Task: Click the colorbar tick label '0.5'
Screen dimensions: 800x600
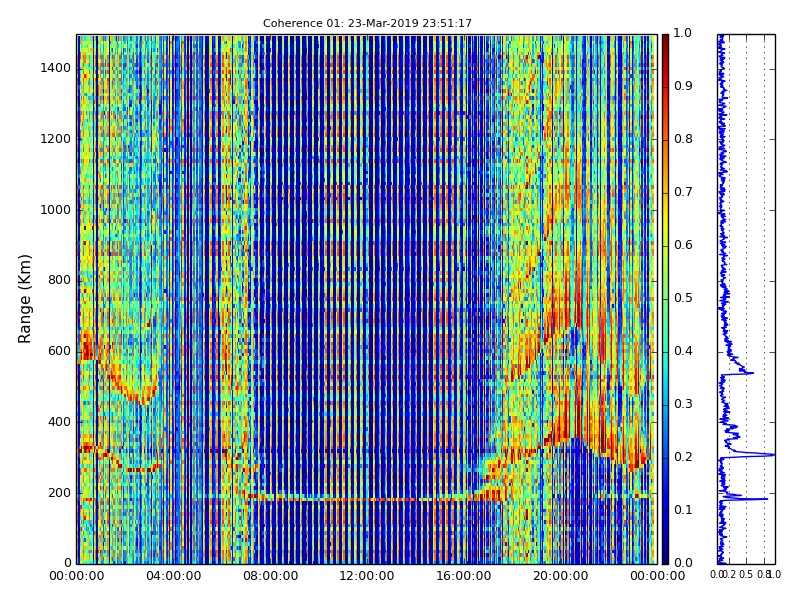Action: [683, 298]
